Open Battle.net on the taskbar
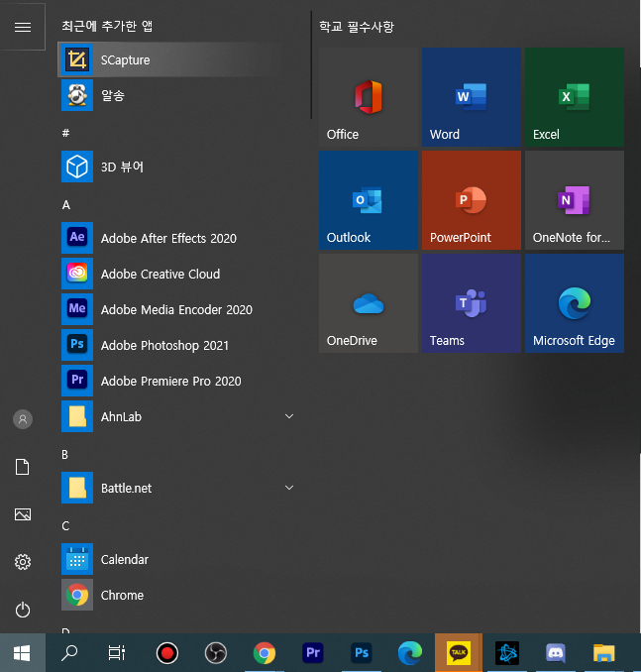The width and height of the screenshot is (641, 672). point(507,653)
